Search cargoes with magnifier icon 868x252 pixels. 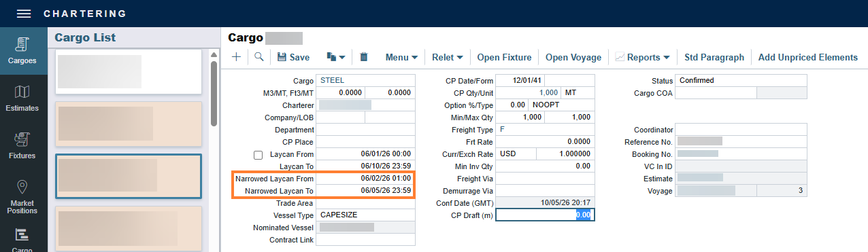tap(258, 57)
